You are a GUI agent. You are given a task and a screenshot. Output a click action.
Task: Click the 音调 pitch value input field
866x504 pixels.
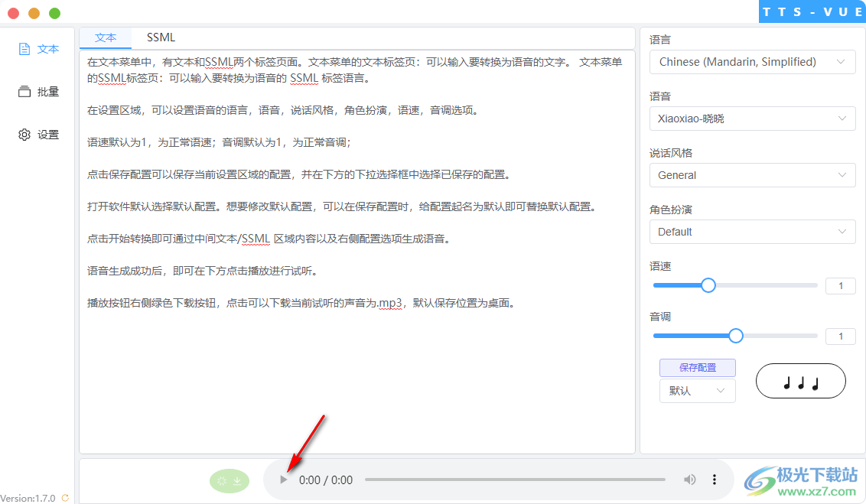(x=840, y=336)
